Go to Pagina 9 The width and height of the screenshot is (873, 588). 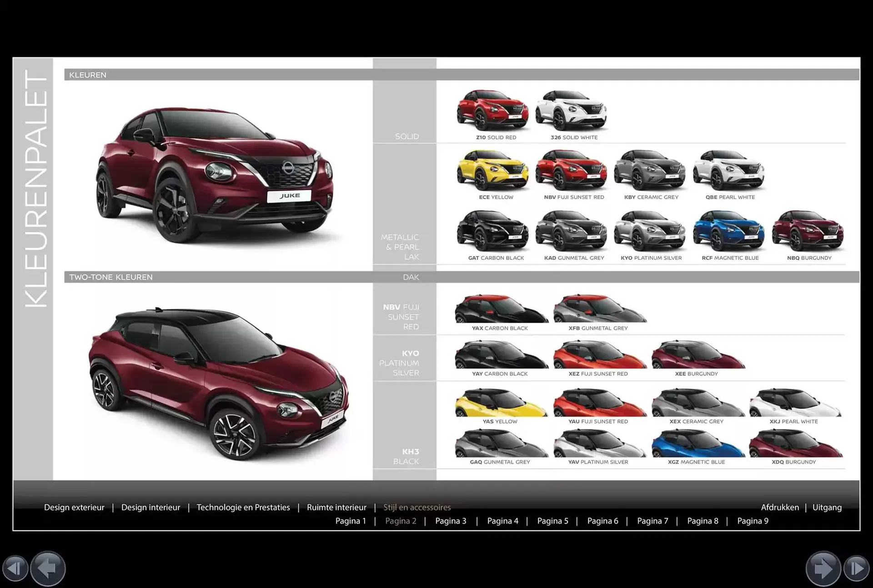coord(753,521)
